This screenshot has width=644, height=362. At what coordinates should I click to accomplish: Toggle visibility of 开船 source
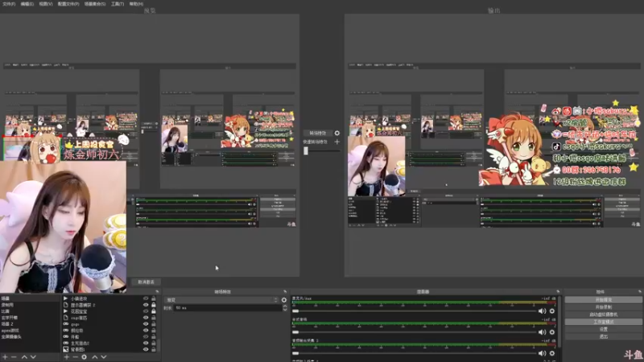click(x=146, y=336)
